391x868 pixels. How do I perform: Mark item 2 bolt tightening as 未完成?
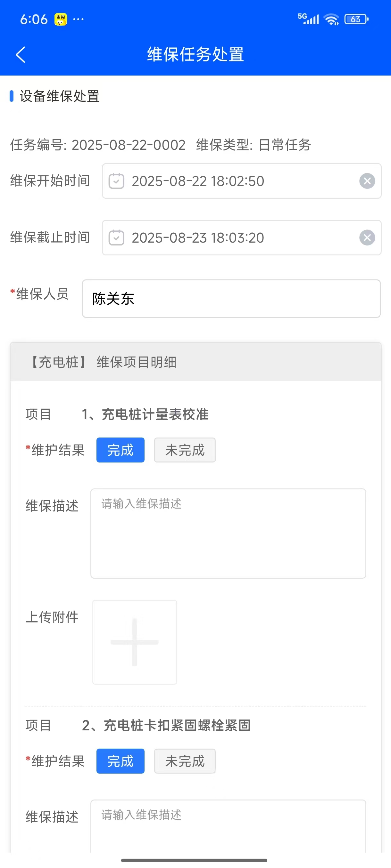coord(185,761)
